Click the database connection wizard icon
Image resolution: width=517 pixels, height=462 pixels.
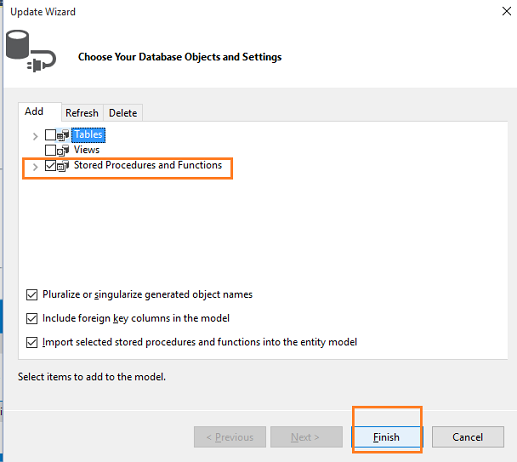[31, 51]
